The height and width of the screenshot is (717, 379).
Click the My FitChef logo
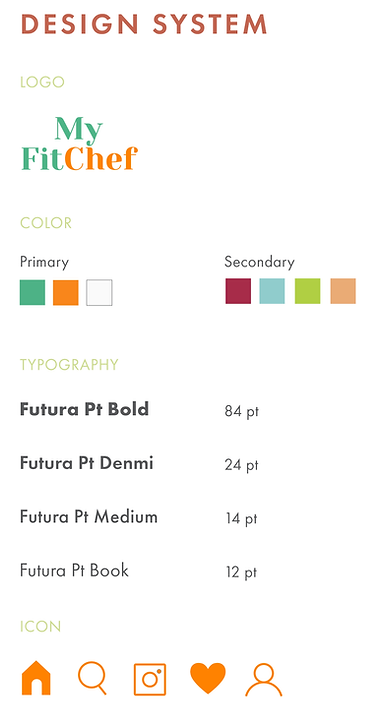(x=80, y=144)
